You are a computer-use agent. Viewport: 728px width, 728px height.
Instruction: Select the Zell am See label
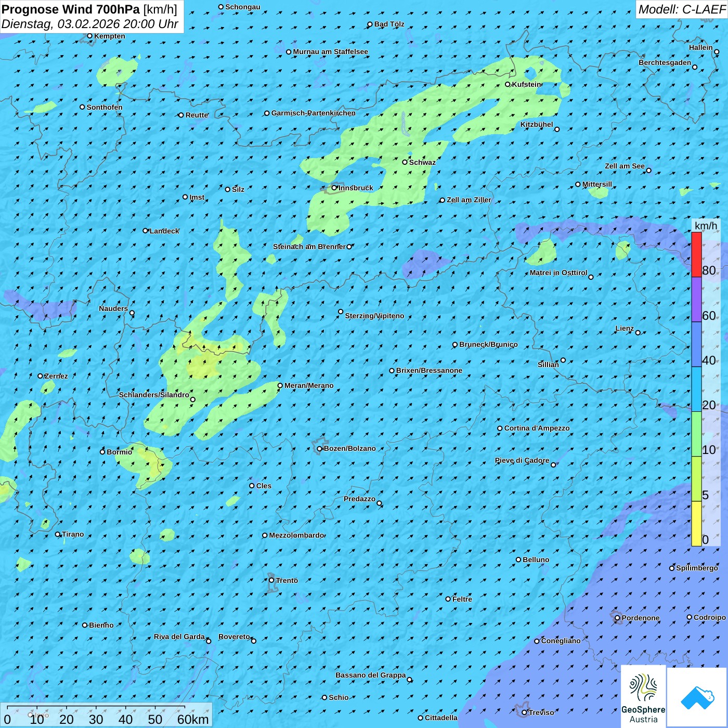click(x=625, y=166)
